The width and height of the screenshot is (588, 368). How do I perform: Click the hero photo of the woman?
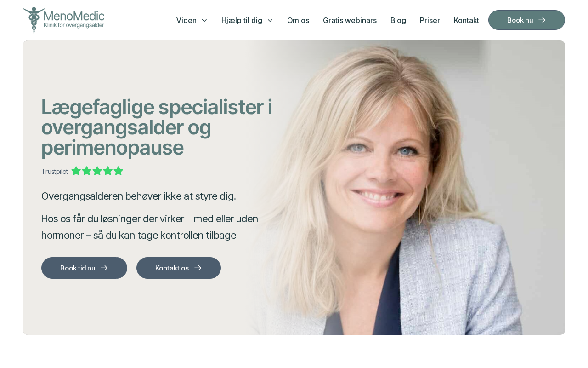coord(404,188)
